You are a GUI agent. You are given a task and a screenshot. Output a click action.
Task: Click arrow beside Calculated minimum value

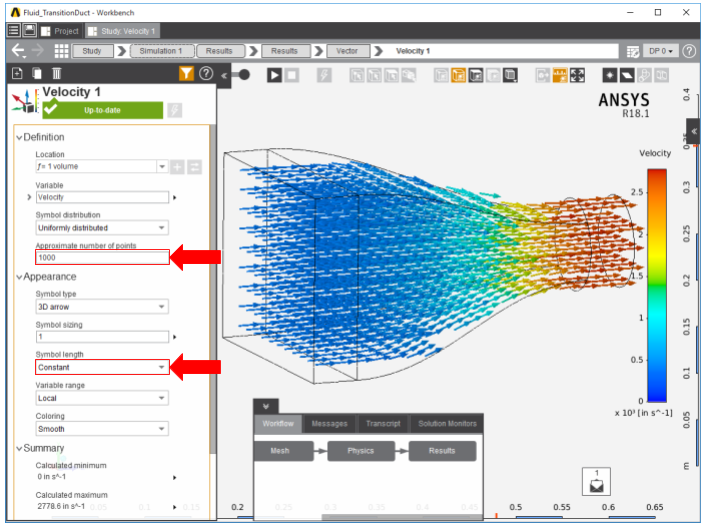coord(174,478)
